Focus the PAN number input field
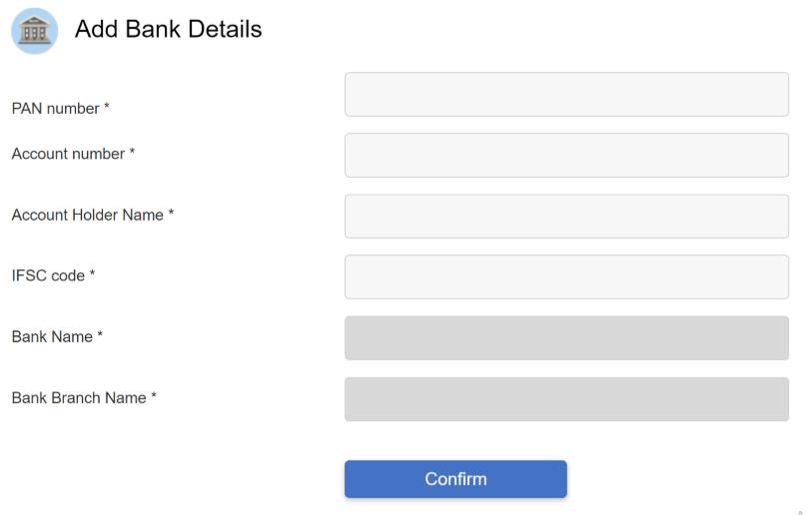Viewport: 812px width, 515px height. tap(566, 94)
